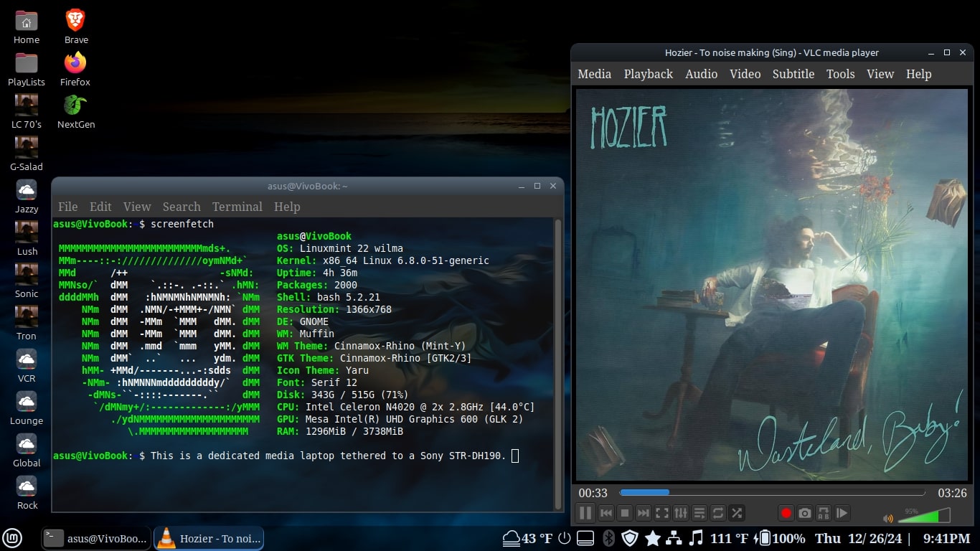
Task: Pause playback in VLC
Action: tap(585, 513)
